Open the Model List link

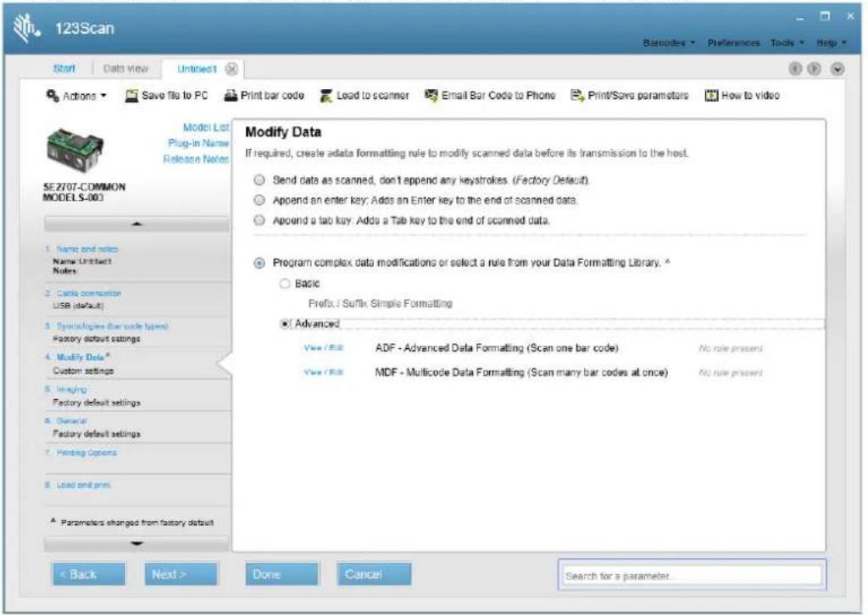[205, 127]
